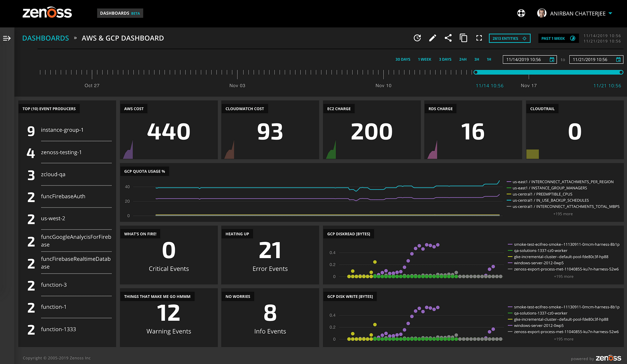Open the Past 1 Week time range selector
Image resolution: width=627 pixels, height=364 pixels.
[558, 38]
